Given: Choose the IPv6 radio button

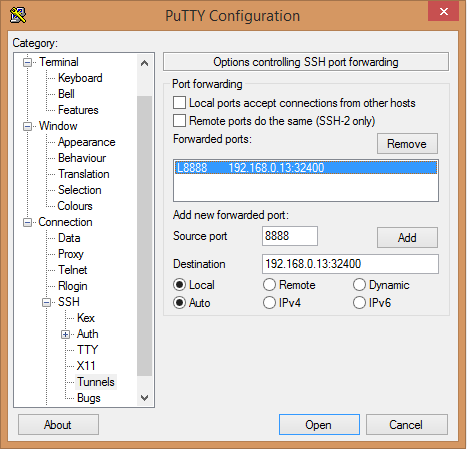Looking at the screenshot, I should [x=359, y=303].
